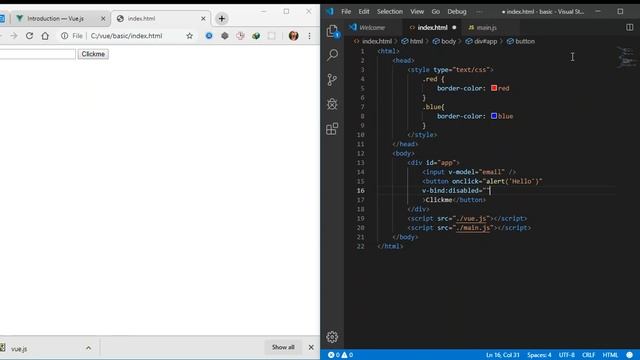Split the VS Code editor
This screenshot has height=360, width=640.
[629, 27]
